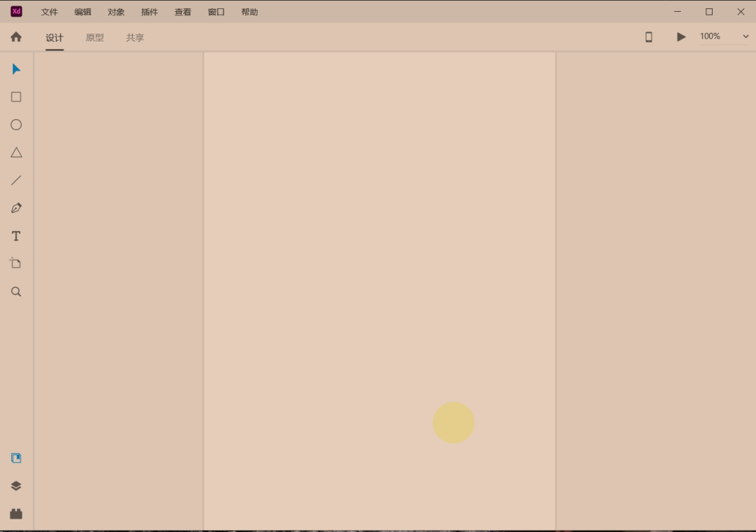The height and width of the screenshot is (532, 756).
Task: Minimize the Adobe XD window
Action: [x=678, y=12]
